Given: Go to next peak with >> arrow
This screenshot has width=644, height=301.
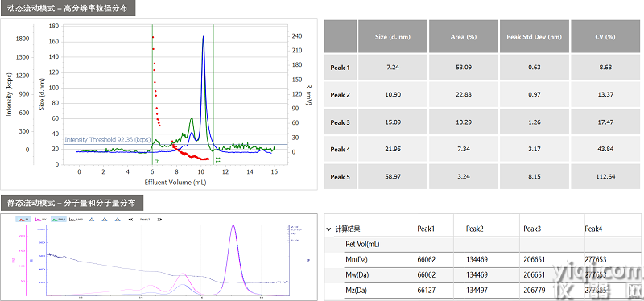Looking at the screenshot, I should (159, 219).
